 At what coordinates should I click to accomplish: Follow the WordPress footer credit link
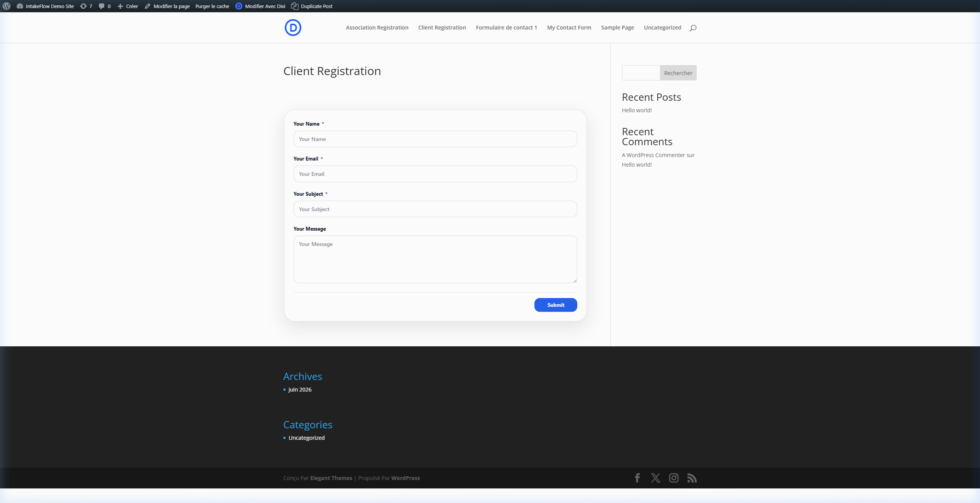coord(405,478)
